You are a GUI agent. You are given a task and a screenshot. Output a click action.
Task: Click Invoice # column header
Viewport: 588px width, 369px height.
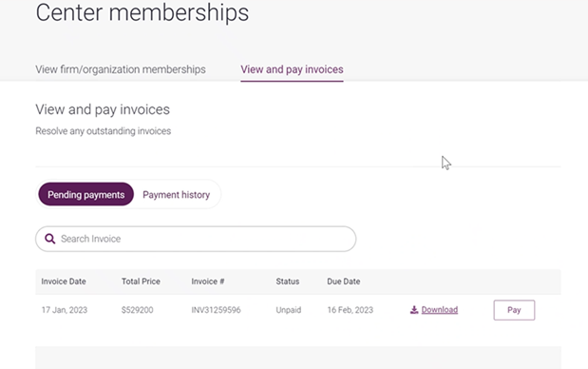point(208,282)
